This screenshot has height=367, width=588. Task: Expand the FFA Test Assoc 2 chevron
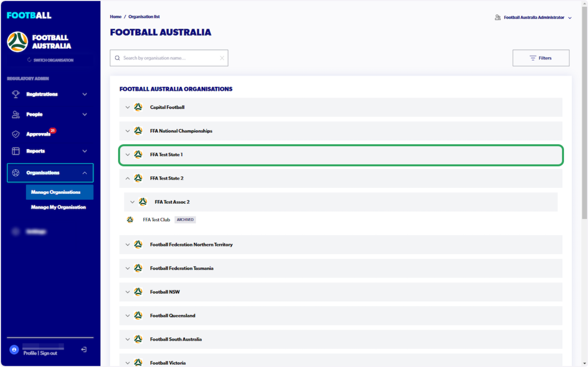pos(132,202)
